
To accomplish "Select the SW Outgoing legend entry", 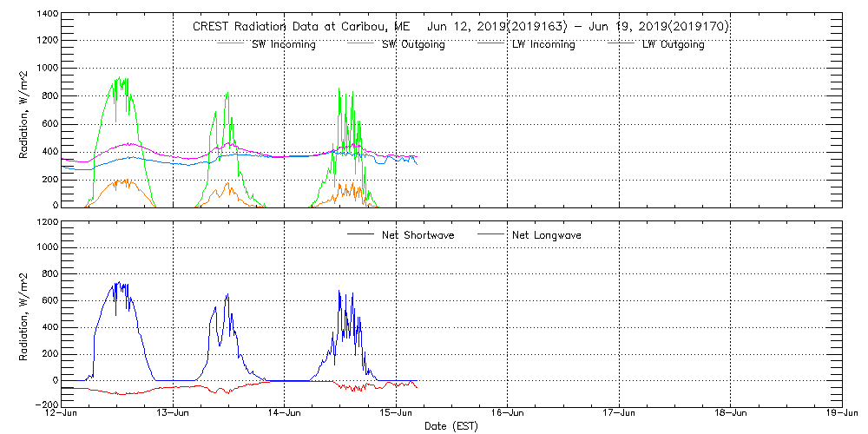I will (413, 44).
